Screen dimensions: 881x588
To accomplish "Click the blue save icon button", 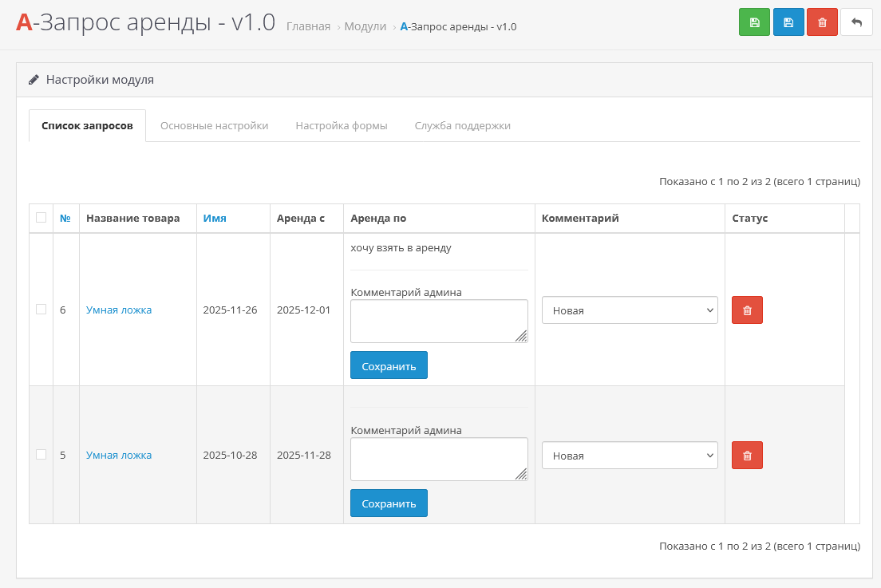I will (x=788, y=22).
